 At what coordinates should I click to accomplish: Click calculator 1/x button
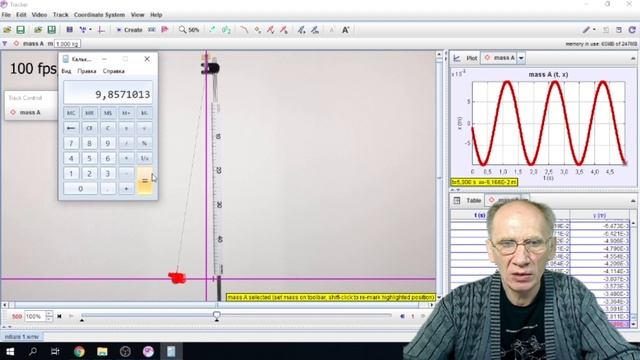(x=144, y=158)
